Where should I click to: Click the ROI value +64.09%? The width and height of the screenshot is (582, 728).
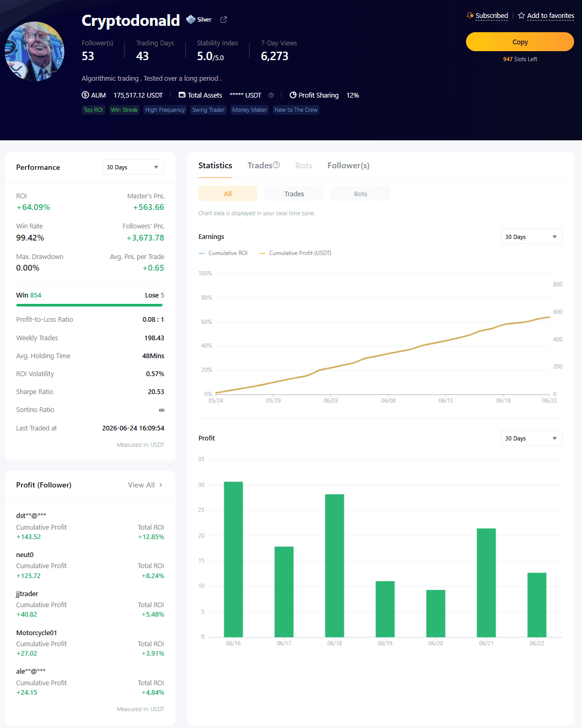coord(33,207)
